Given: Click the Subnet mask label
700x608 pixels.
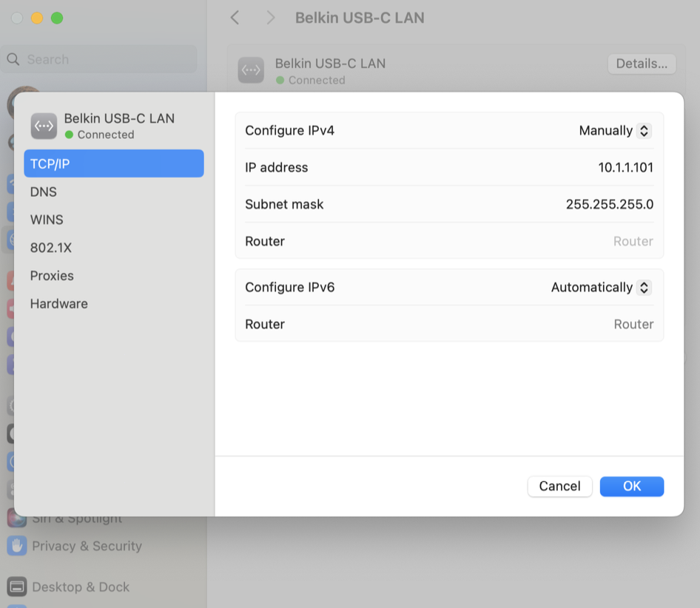Looking at the screenshot, I should pos(284,204).
